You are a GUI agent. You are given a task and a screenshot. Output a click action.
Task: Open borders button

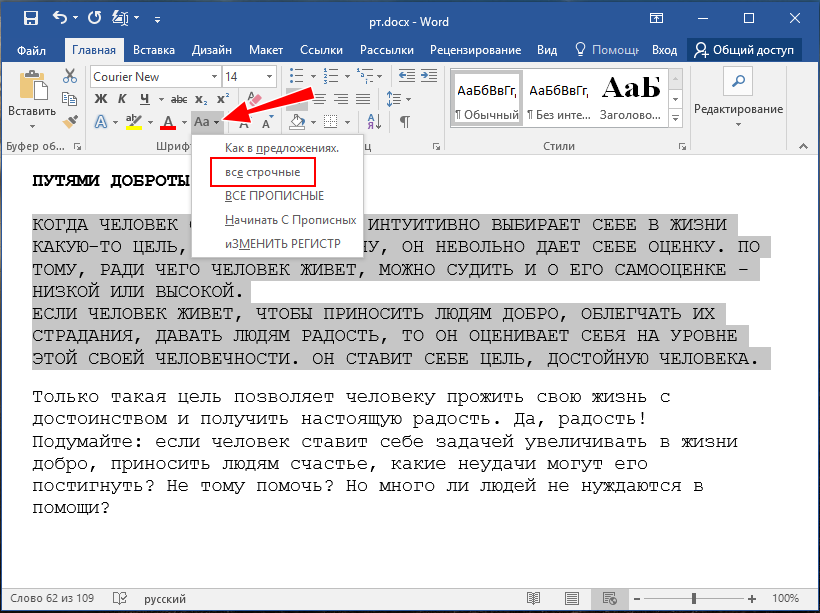tap(331, 122)
